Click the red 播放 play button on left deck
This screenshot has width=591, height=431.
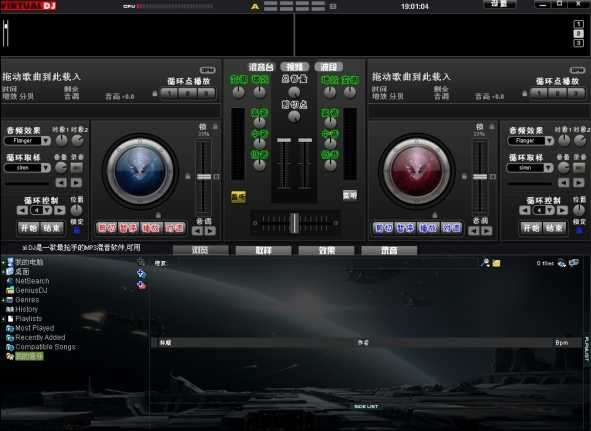tap(151, 228)
